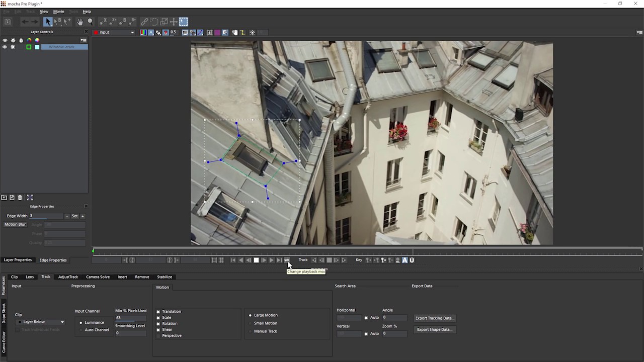Click the Export Tracking Data button
Image resolution: width=644 pixels, height=362 pixels.
(434, 318)
